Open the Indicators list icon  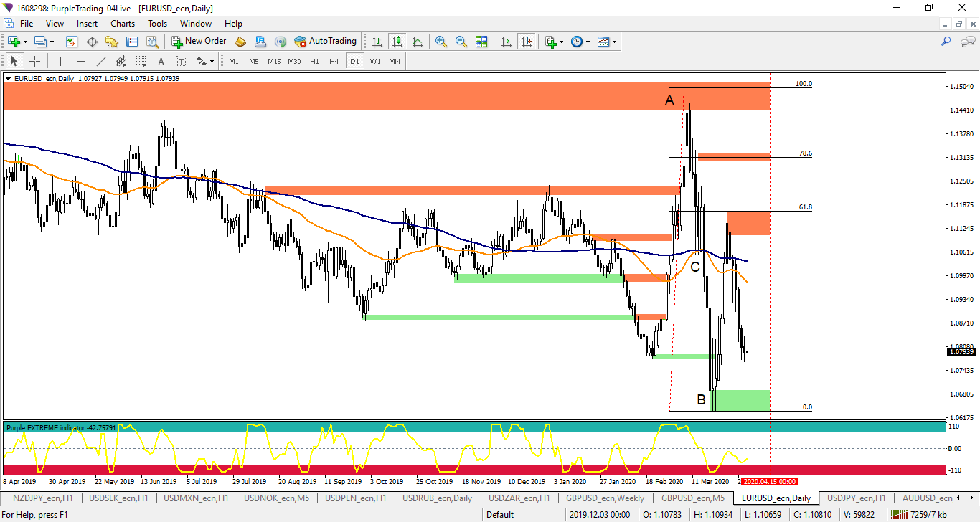(550, 42)
